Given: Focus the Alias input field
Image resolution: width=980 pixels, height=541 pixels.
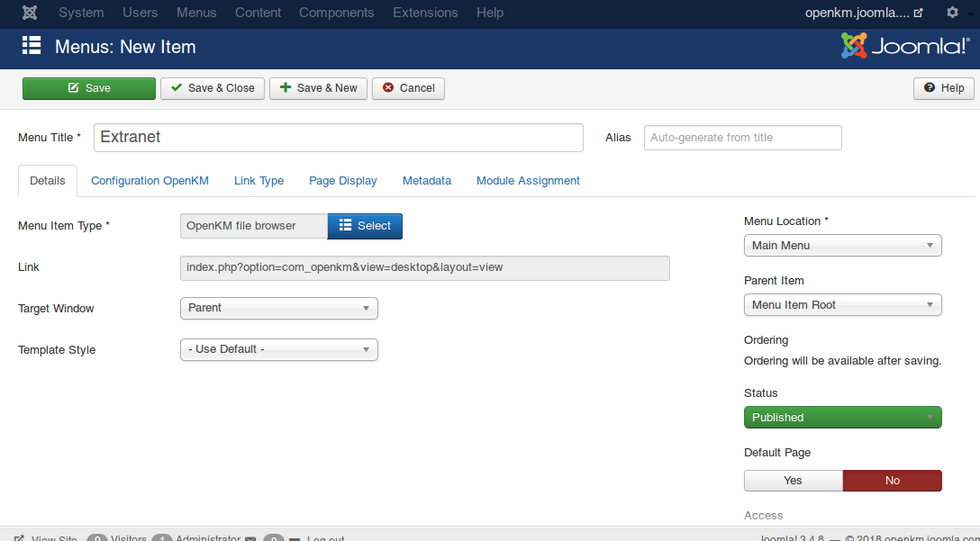Looking at the screenshot, I should tap(742, 138).
